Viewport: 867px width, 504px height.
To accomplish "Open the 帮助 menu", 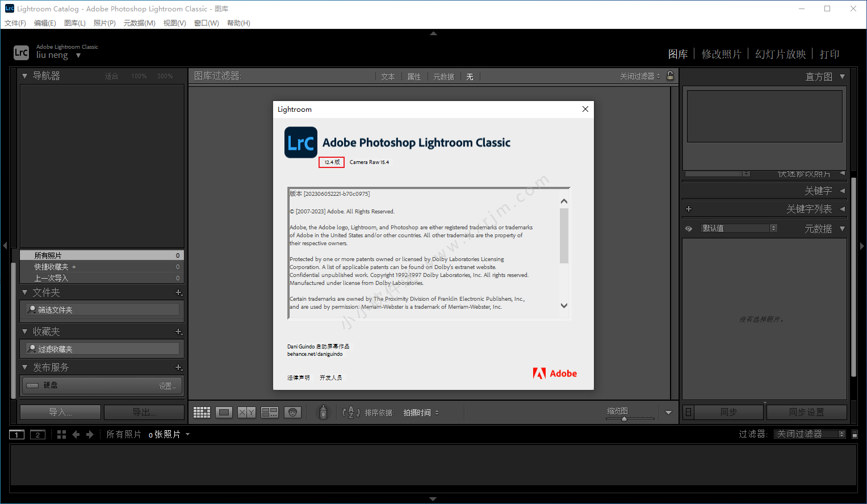I will click(238, 23).
